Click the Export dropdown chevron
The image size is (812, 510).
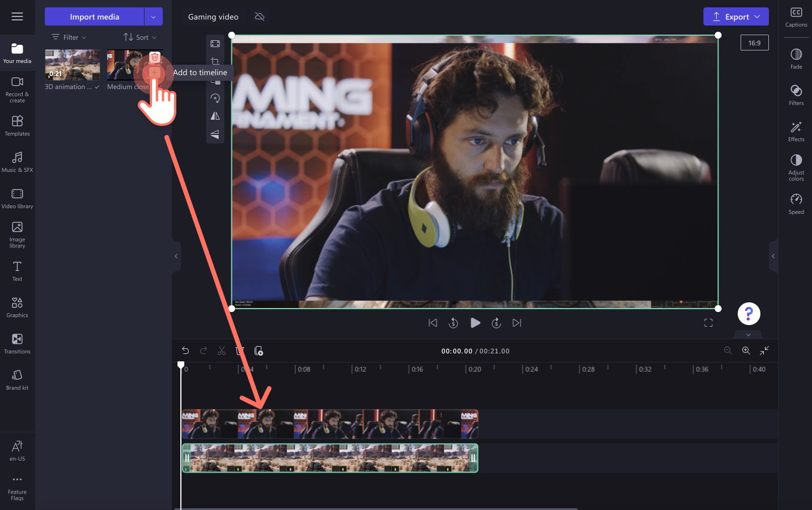[x=757, y=16]
